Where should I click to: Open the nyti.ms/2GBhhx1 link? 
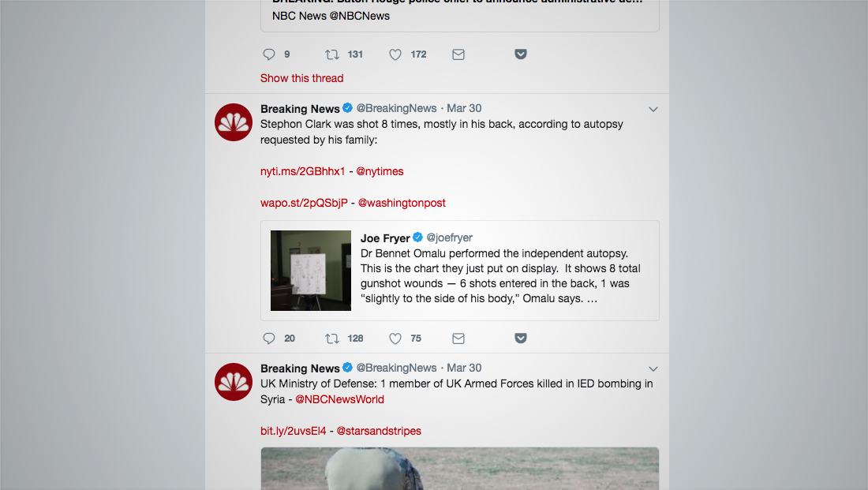(x=302, y=171)
